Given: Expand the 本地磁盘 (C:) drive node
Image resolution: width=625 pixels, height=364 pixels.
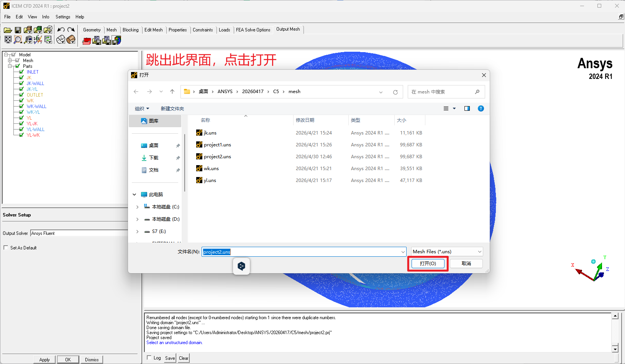Looking at the screenshot, I should 138,207.
